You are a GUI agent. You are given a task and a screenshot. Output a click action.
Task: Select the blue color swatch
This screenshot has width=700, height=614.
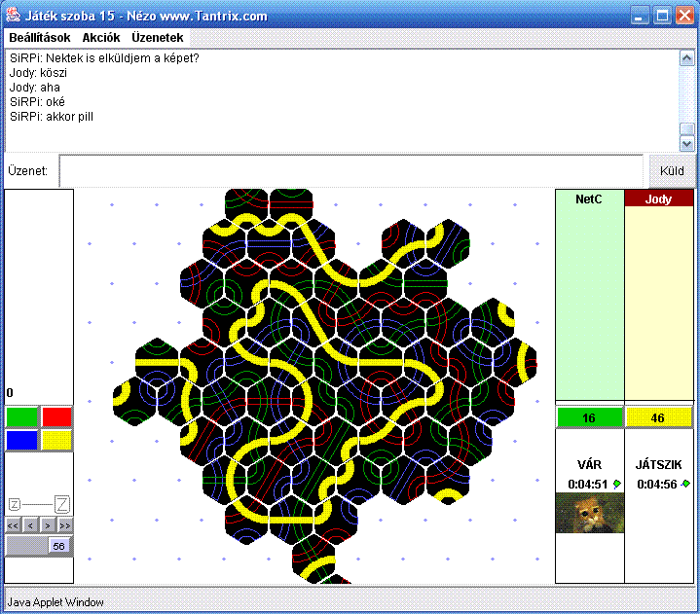pyautogui.click(x=20, y=440)
